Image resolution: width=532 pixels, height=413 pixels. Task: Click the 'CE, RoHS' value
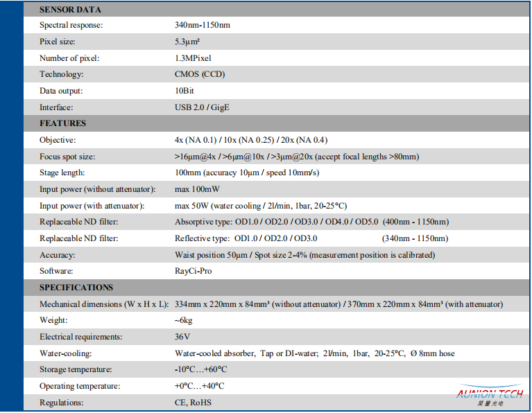point(193,403)
